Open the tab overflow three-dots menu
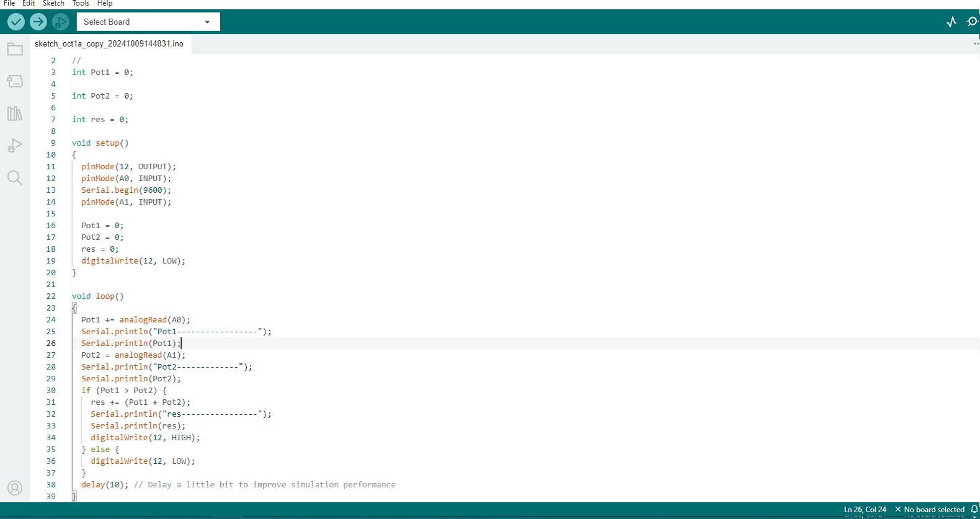The width and height of the screenshot is (980, 519). [976, 44]
